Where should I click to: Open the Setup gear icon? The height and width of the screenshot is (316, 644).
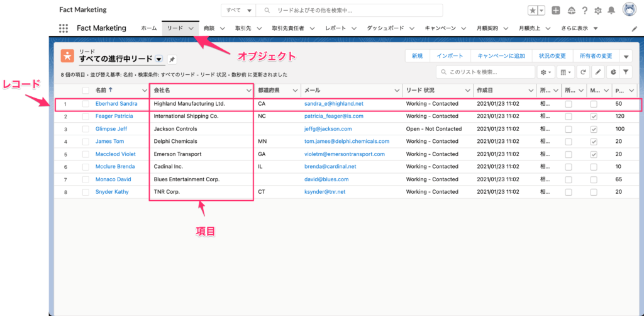[597, 11]
